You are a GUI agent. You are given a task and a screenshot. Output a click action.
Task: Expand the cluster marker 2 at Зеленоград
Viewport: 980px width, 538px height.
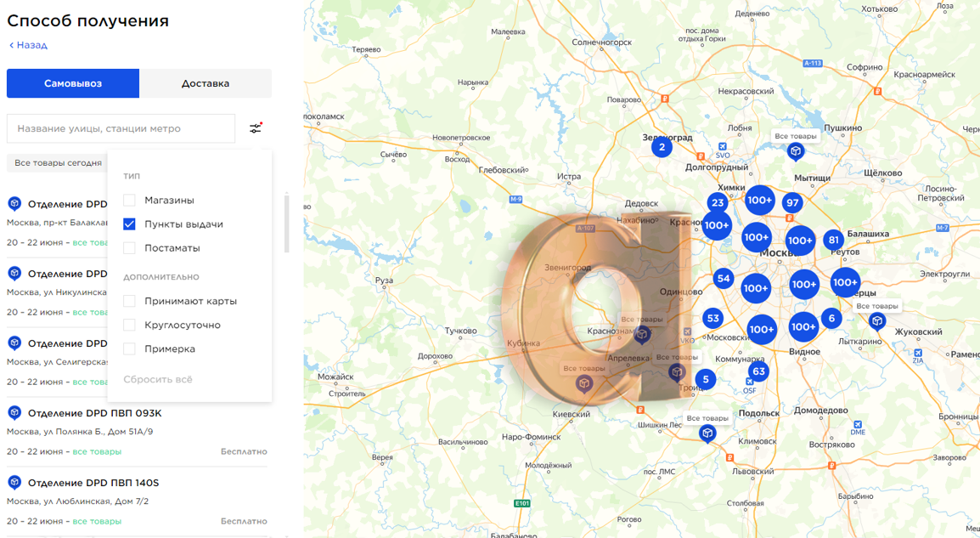click(662, 147)
